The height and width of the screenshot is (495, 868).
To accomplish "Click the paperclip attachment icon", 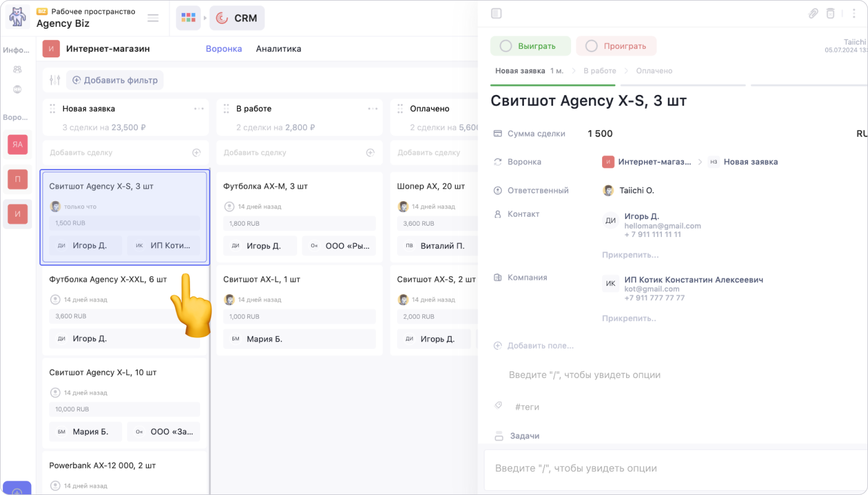I will click(813, 14).
